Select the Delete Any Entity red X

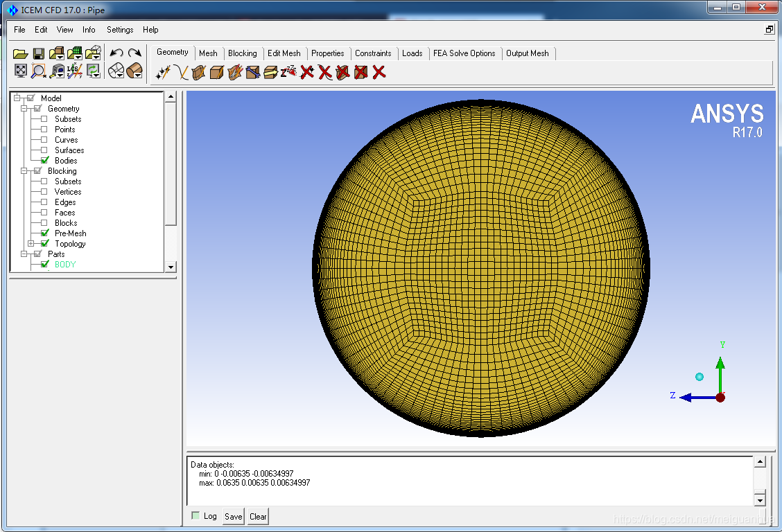click(x=379, y=73)
